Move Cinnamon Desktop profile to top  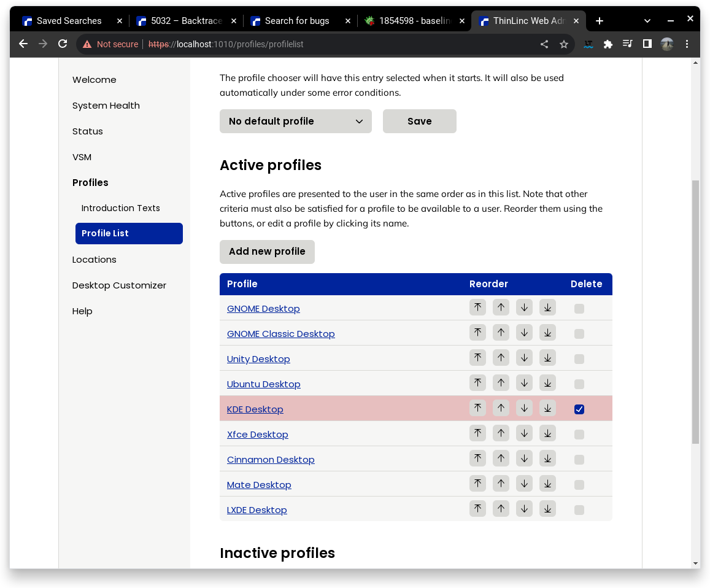(x=477, y=458)
